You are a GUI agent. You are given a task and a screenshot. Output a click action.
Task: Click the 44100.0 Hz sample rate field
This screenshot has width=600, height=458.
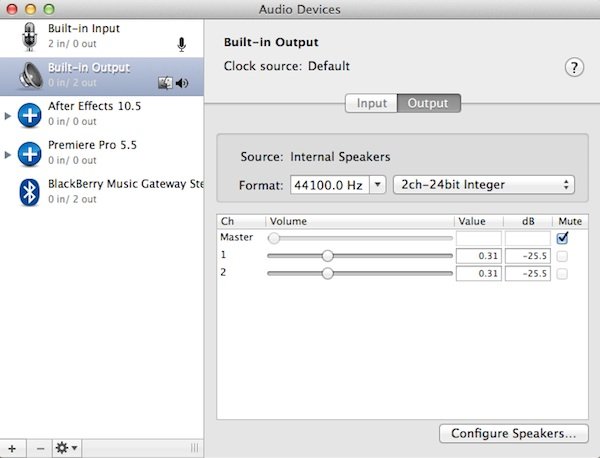[x=329, y=185]
